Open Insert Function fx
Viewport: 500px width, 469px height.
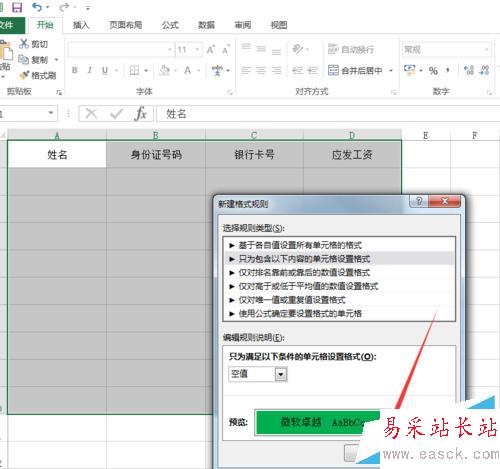[x=141, y=114]
